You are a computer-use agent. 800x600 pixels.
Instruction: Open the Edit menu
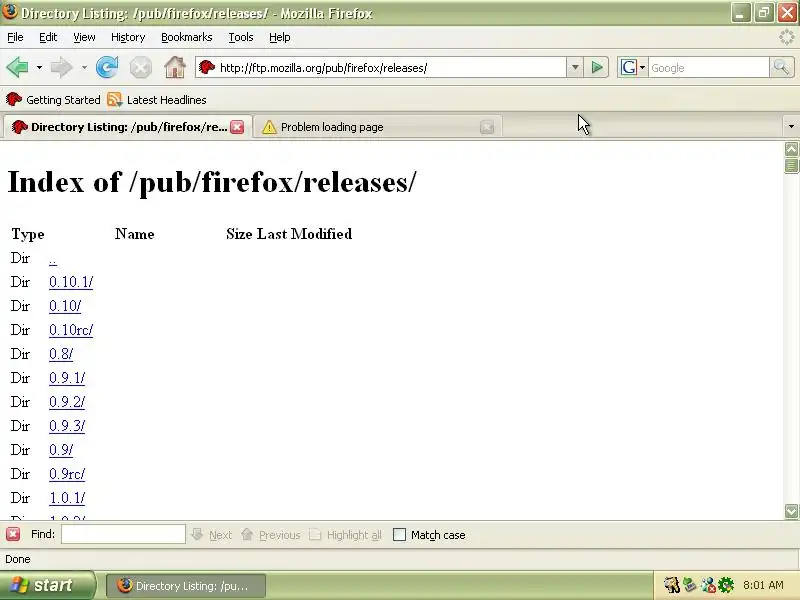point(48,37)
